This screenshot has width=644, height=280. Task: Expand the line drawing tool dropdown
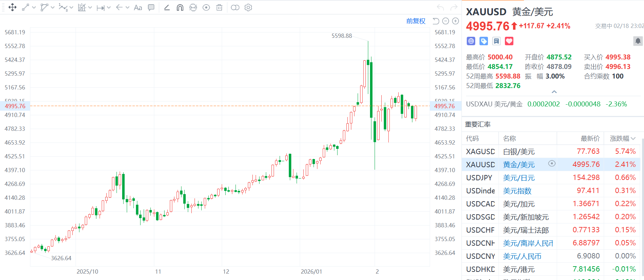click(x=34, y=7)
